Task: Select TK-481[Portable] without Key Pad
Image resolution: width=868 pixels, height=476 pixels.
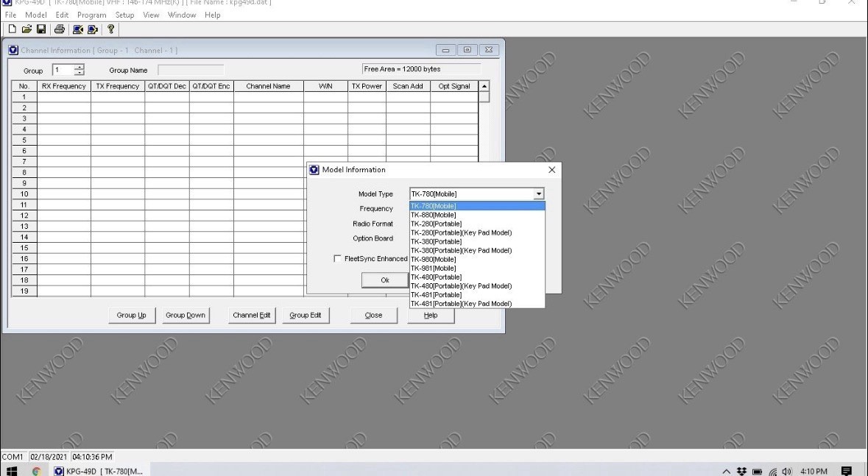Action: pos(477,294)
